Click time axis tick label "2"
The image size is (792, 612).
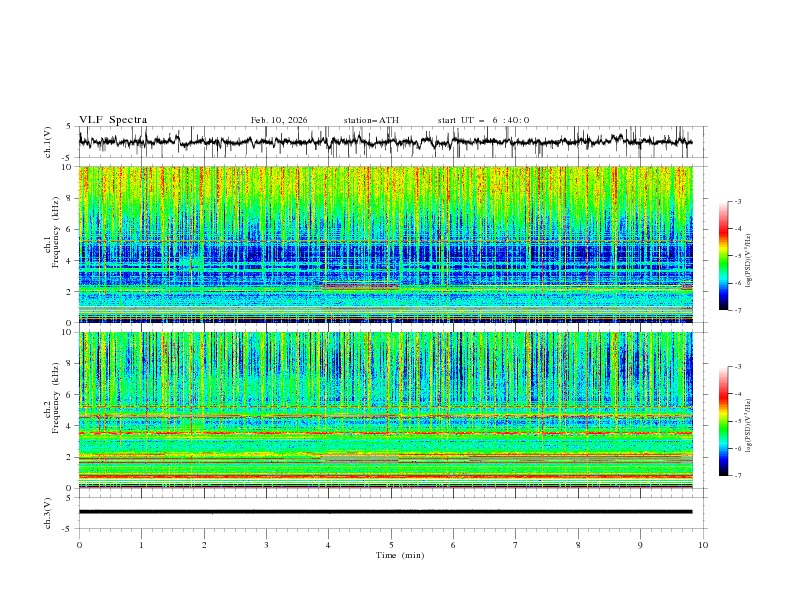[x=204, y=545]
